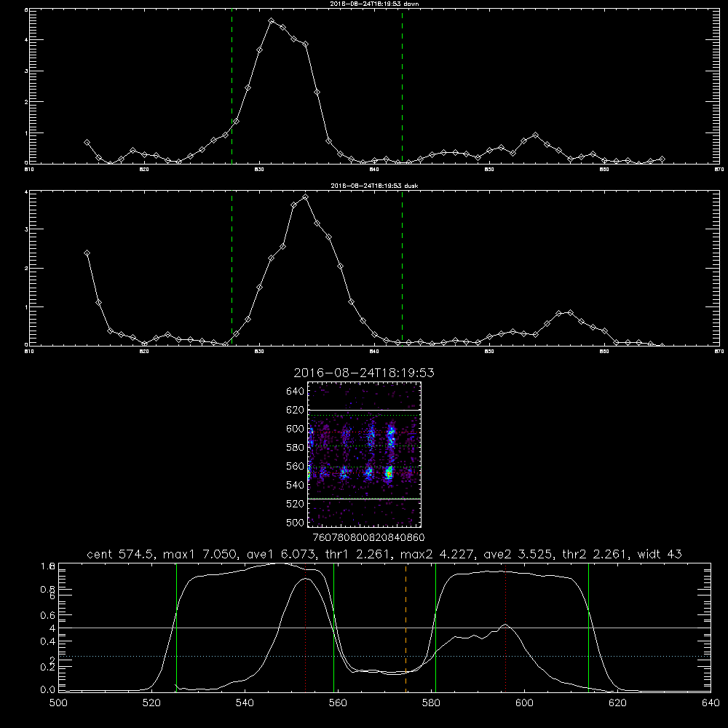The width and height of the screenshot is (728, 728).
Task: Click the '0.0' y-axis label of the bottom plot
Action: tap(48, 690)
